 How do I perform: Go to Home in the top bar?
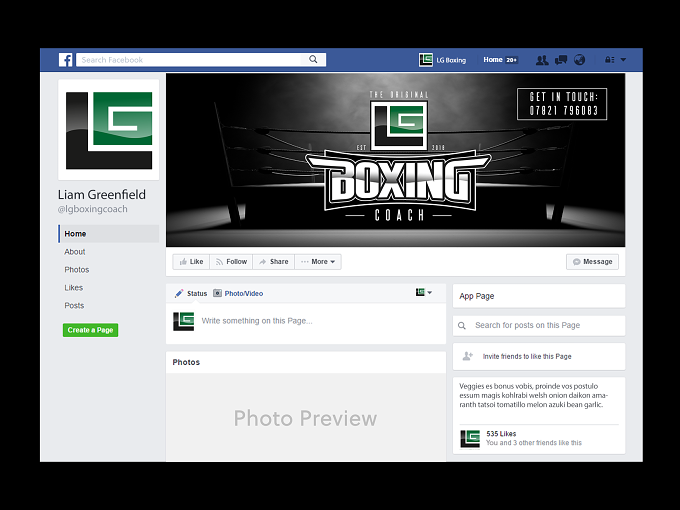tap(493, 60)
